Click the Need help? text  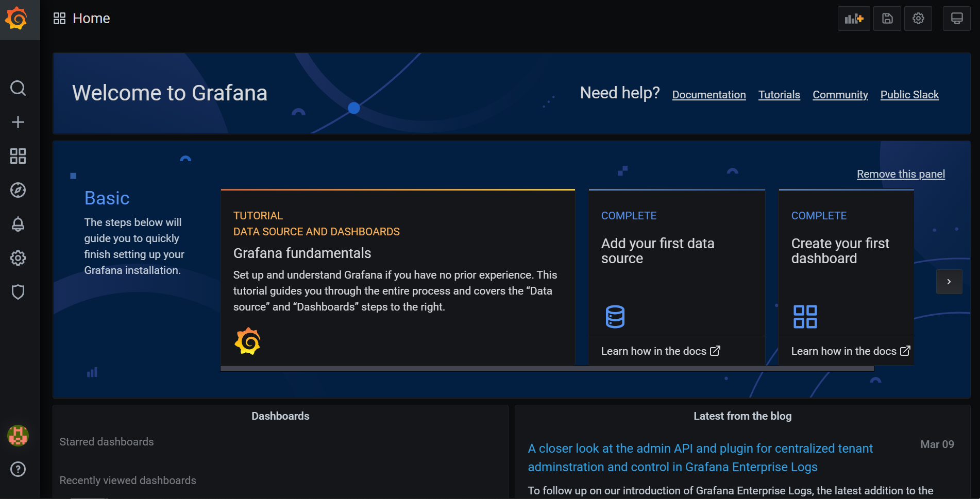click(x=620, y=93)
